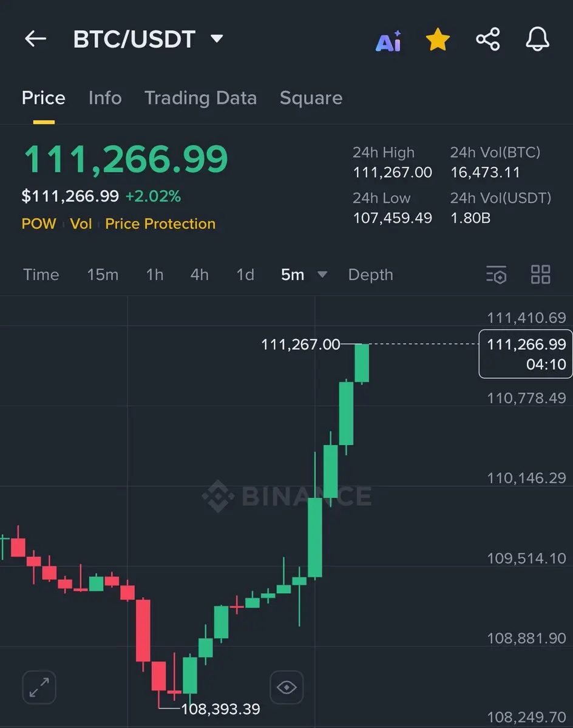Switch to the Trading Data tab

click(x=200, y=98)
